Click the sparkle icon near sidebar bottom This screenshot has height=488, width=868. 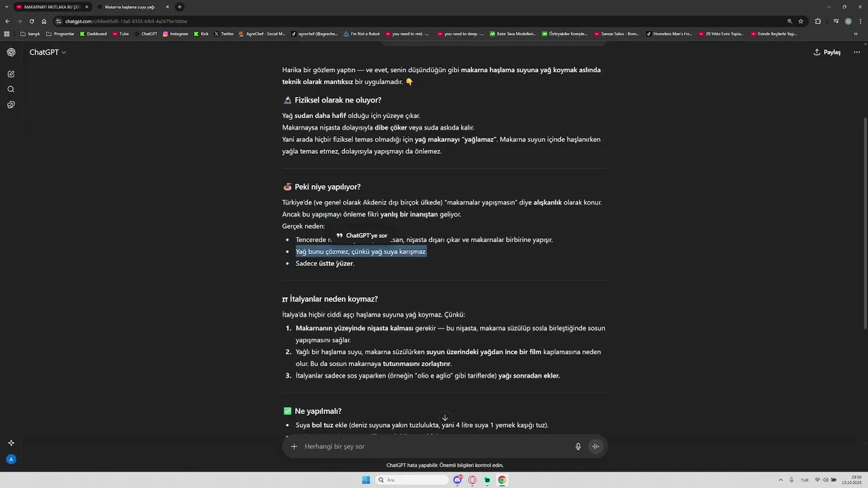[11, 443]
